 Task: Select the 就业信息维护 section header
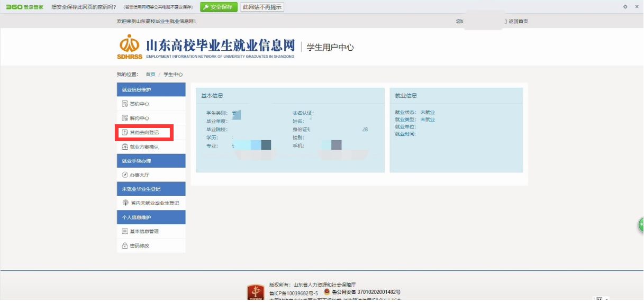pos(151,90)
